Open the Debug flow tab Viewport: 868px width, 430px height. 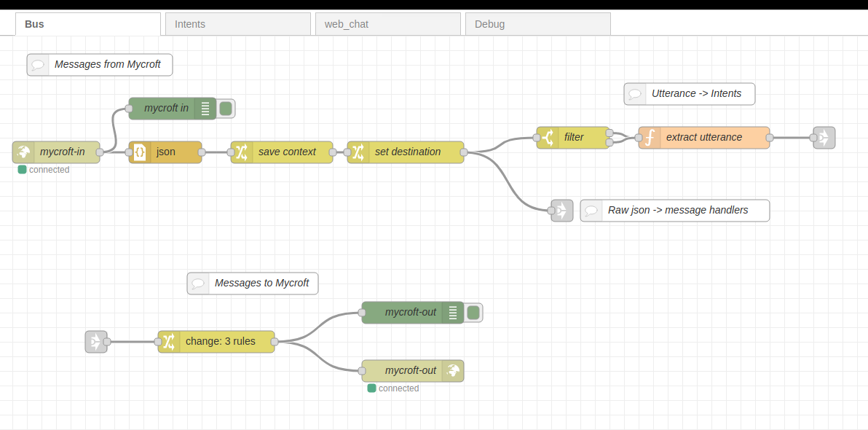click(538, 24)
